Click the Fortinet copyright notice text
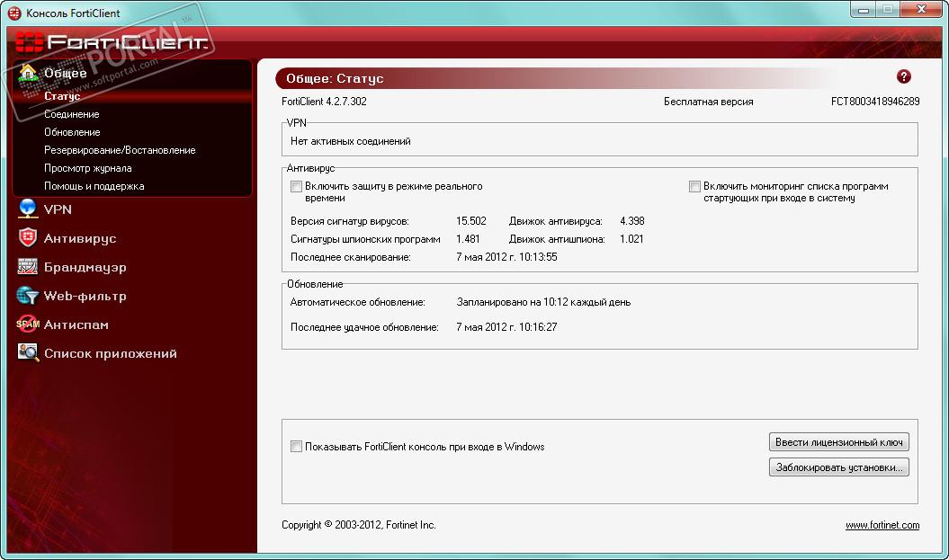Viewport: 949px width, 560px height. (359, 525)
